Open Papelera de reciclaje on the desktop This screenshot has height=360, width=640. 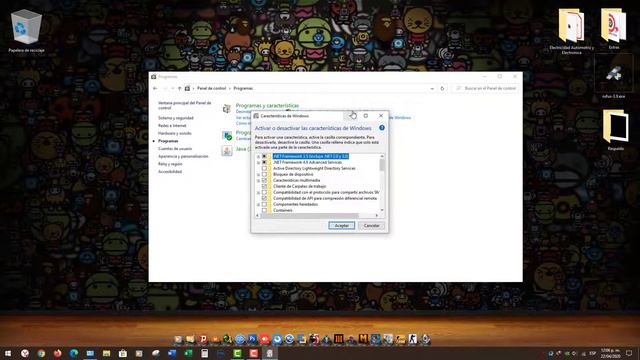point(26,31)
